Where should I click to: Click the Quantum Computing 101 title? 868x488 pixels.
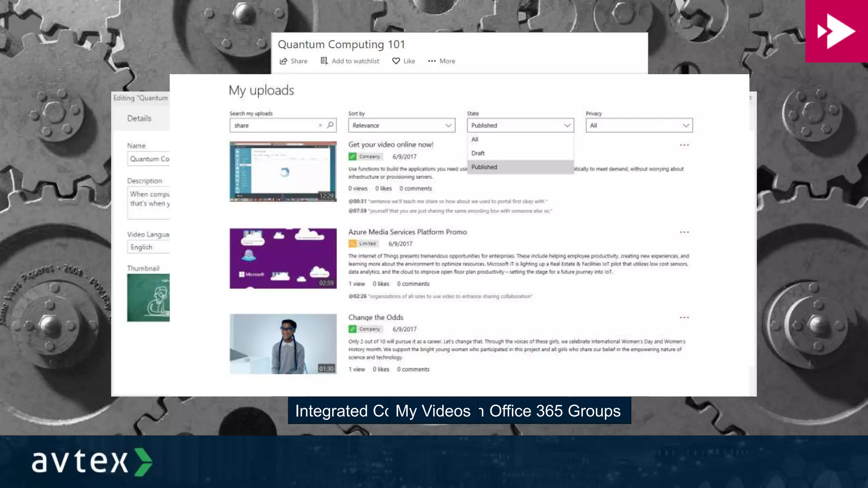tap(341, 44)
